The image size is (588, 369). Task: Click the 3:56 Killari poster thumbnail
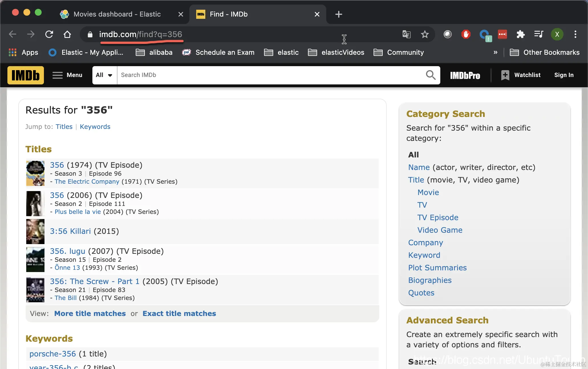[x=35, y=231]
